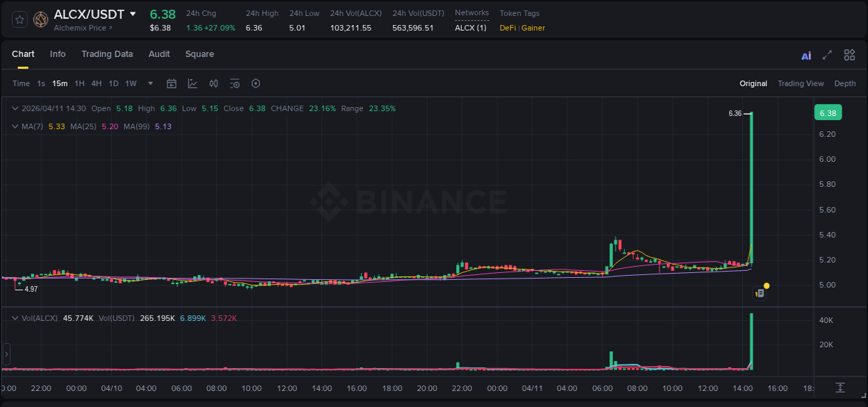Open technical indicators line-chart icon
The image size is (868, 407).
[192, 83]
